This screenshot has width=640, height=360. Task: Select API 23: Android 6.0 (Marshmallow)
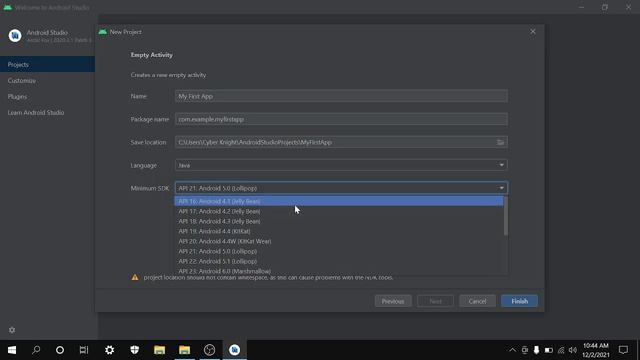(x=339, y=271)
